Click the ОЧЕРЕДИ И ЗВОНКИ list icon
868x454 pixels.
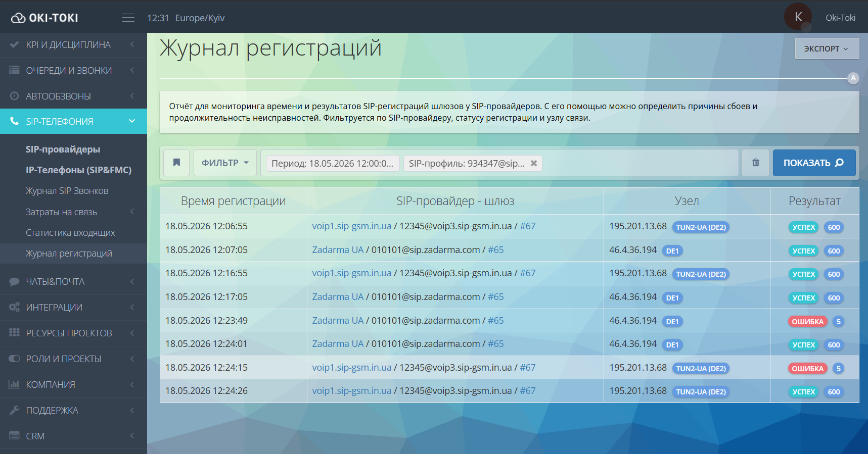14,70
